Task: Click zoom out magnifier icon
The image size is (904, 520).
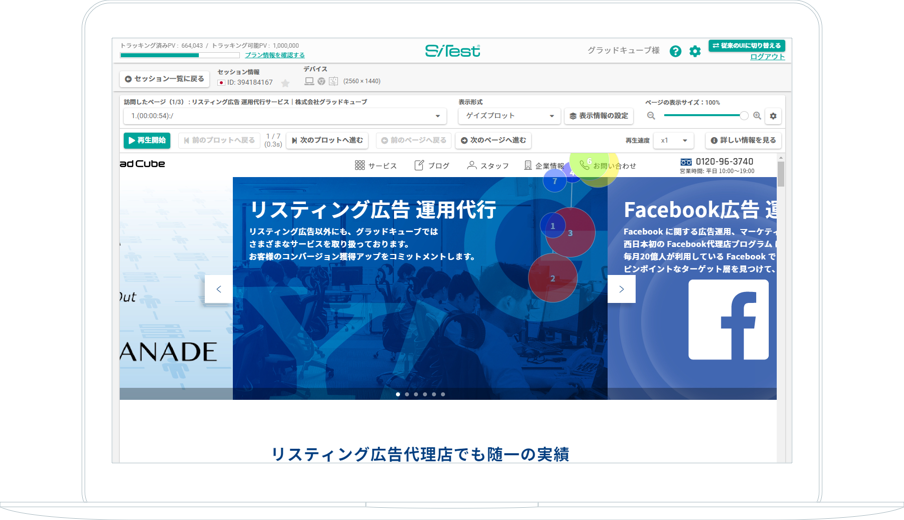Action: (x=651, y=116)
